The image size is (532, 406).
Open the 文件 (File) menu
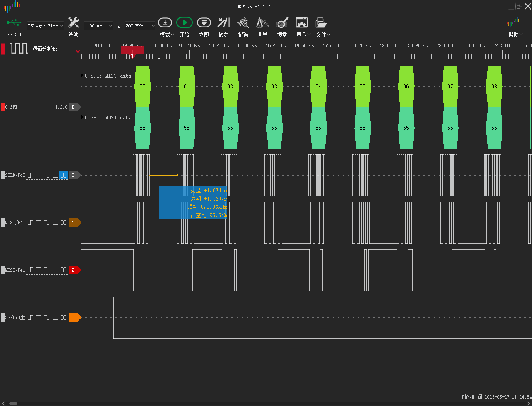323,35
